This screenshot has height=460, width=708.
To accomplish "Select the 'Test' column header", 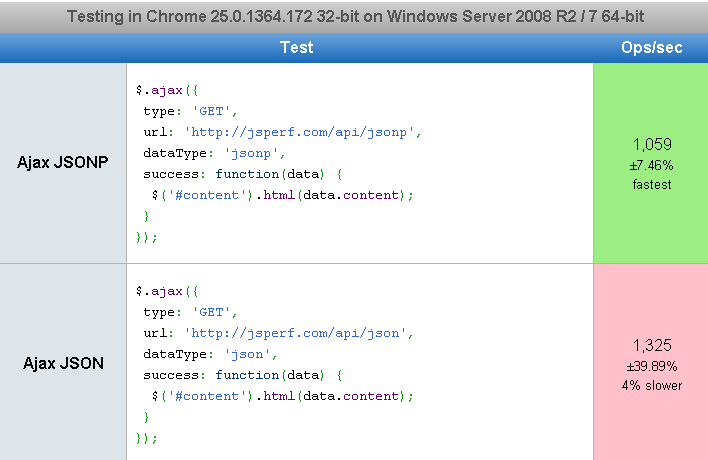I will point(296,47).
